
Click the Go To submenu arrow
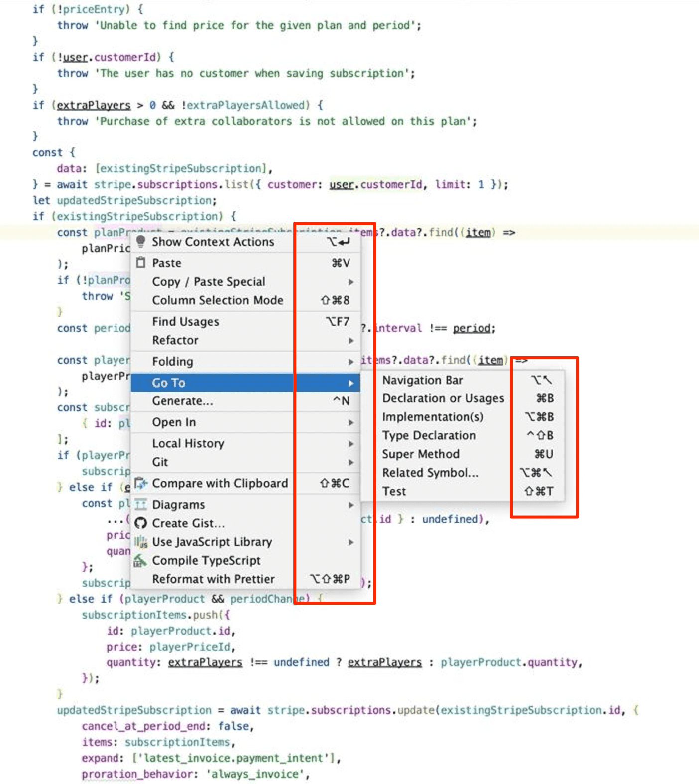point(351,383)
